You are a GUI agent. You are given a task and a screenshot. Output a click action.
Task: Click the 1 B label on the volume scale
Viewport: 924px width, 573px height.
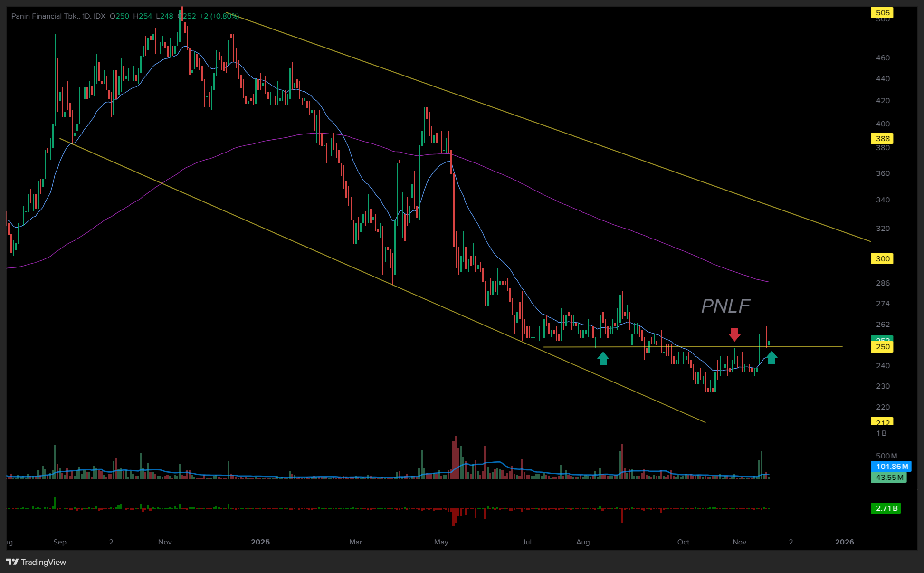click(881, 433)
